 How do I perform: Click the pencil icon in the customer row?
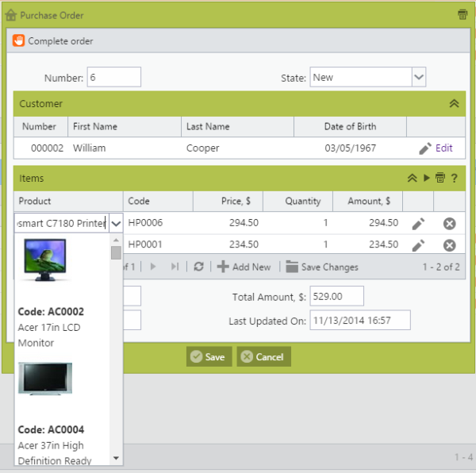coord(425,148)
